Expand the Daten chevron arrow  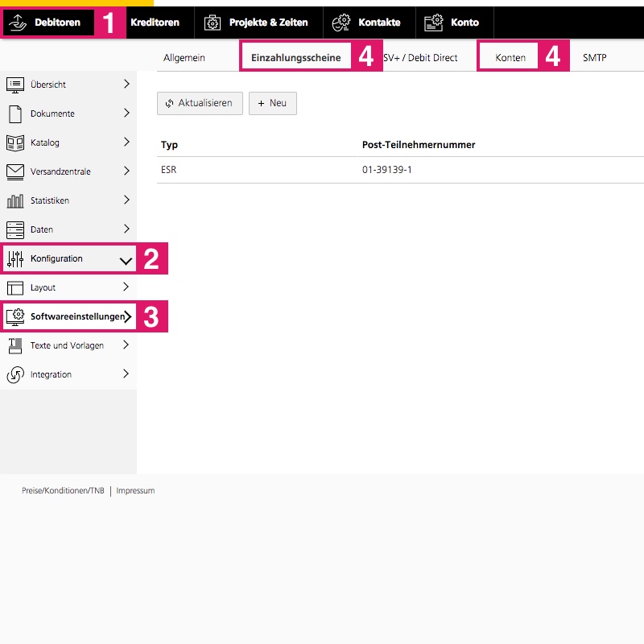[x=126, y=229]
